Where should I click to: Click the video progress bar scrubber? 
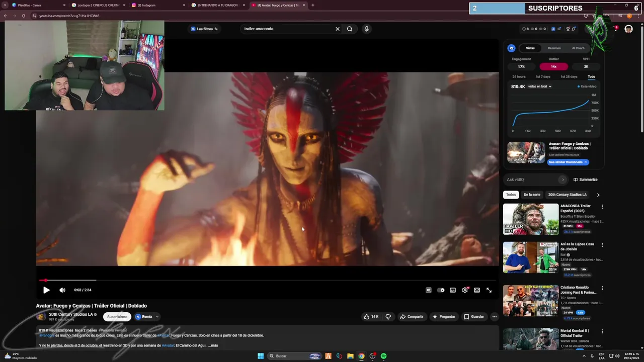point(46,280)
